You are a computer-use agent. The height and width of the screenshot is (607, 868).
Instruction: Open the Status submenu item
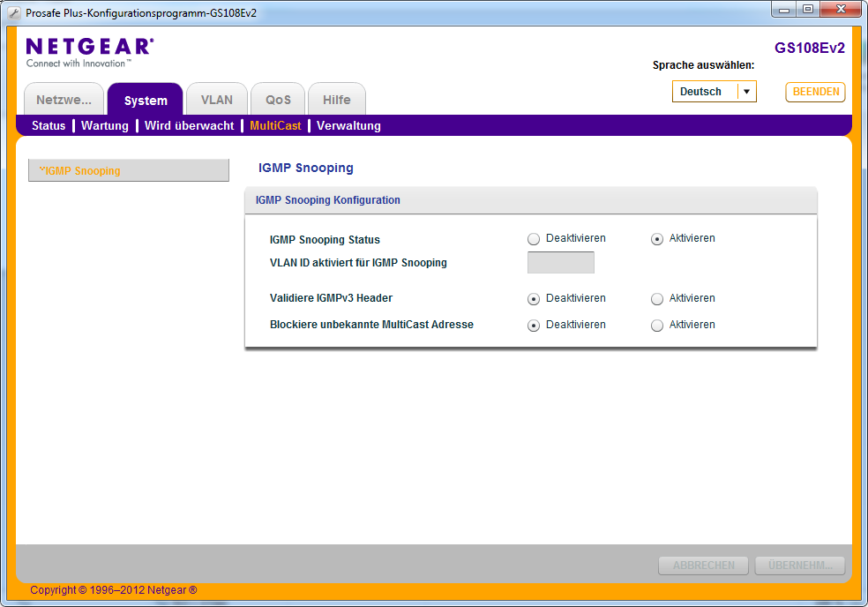coord(49,125)
